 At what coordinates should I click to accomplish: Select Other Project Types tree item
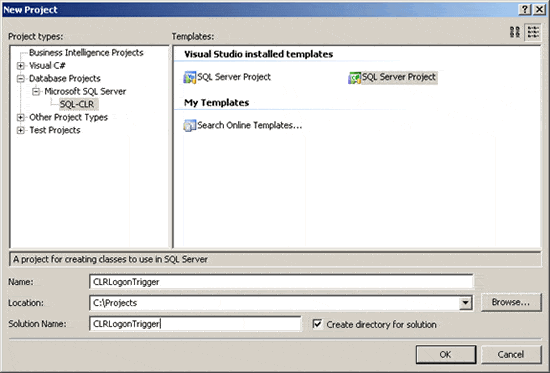click(68, 117)
